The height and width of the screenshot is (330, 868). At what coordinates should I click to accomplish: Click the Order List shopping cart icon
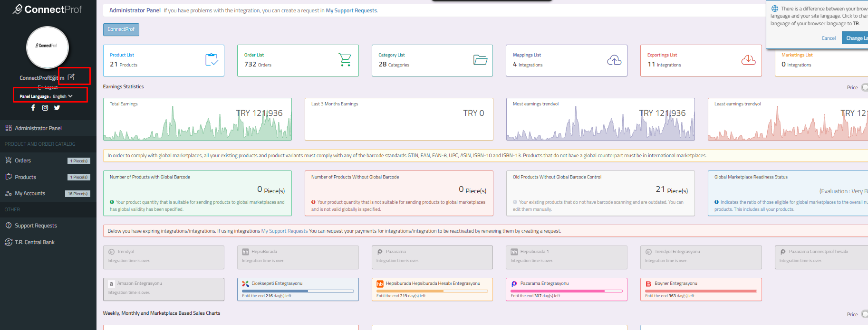tap(345, 60)
